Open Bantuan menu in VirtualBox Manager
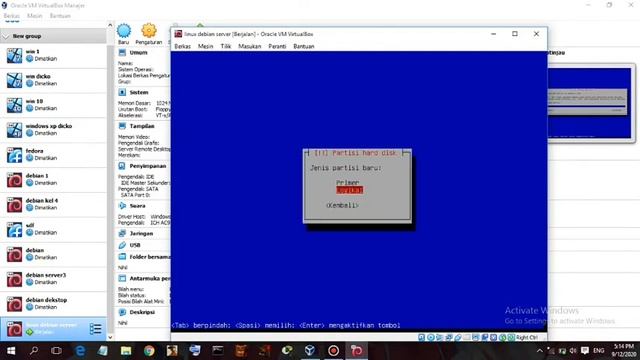This screenshot has height=360, width=640. 60,16
